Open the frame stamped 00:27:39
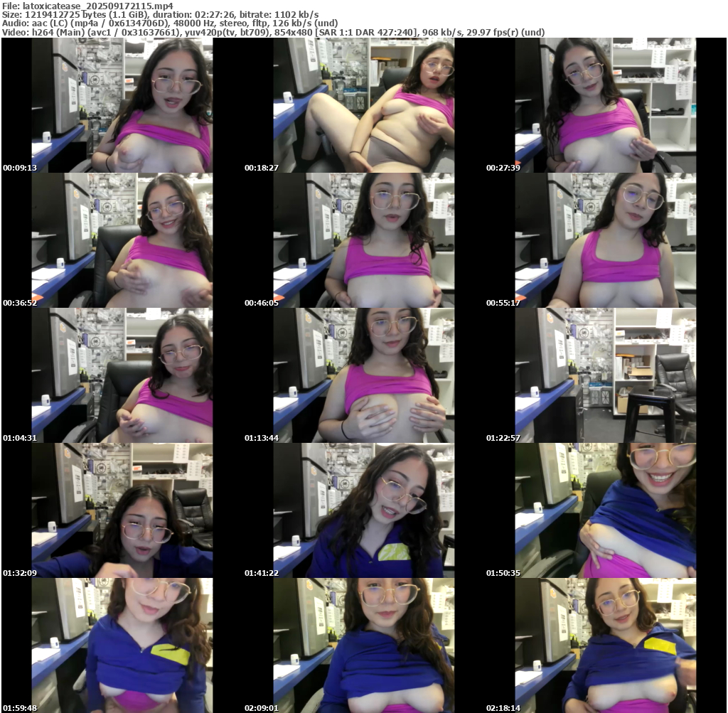Viewport: 728px width, 713px height. coord(606,105)
